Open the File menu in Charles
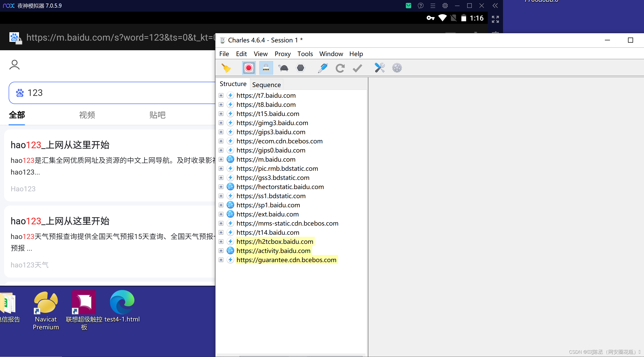Screen dimensions: 644x357 [x=224, y=54]
